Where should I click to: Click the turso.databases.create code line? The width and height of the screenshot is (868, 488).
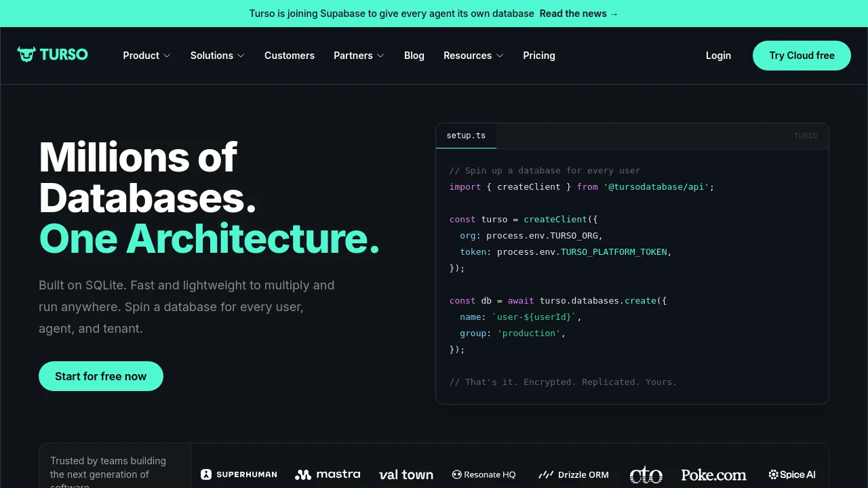tap(558, 301)
